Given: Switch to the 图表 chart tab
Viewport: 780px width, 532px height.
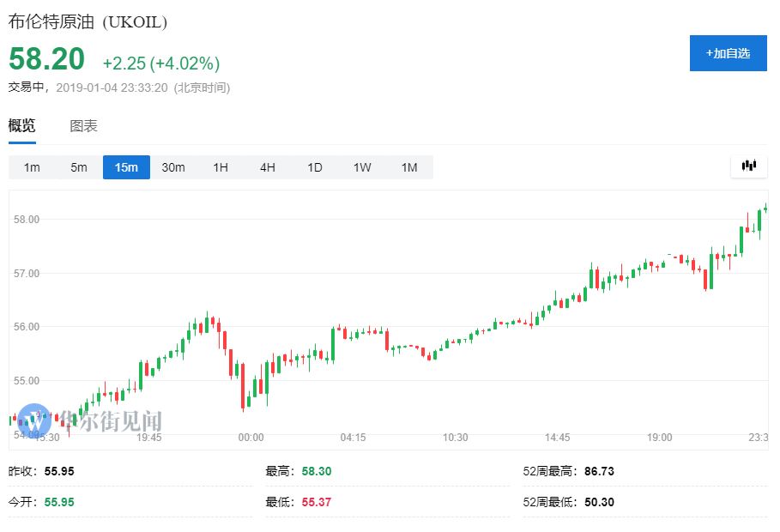Looking at the screenshot, I should coord(83,126).
